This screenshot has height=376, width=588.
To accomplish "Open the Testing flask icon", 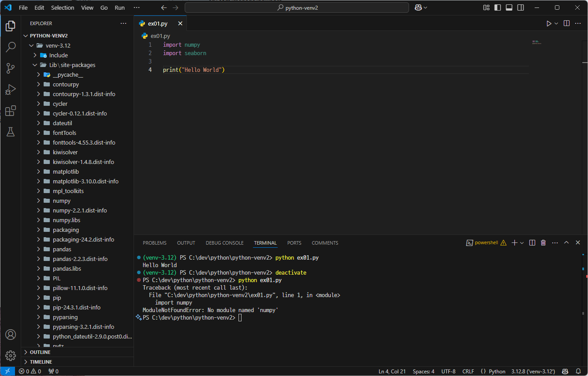I will coord(11,132).
